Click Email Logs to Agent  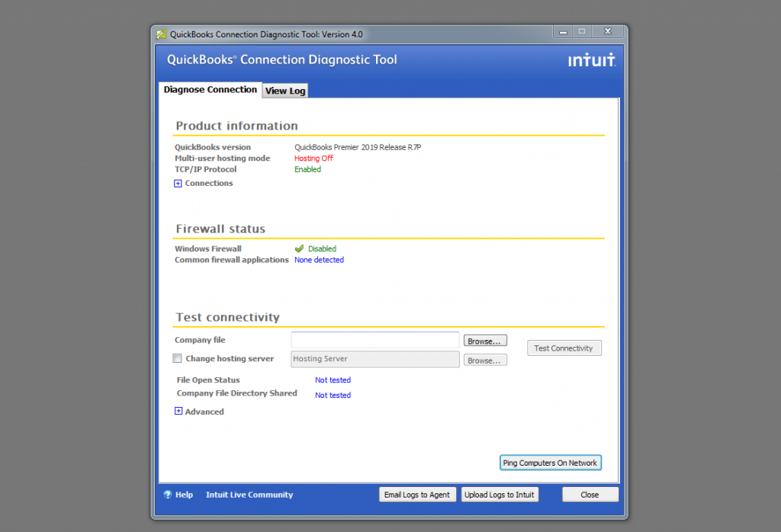[417, 494]
